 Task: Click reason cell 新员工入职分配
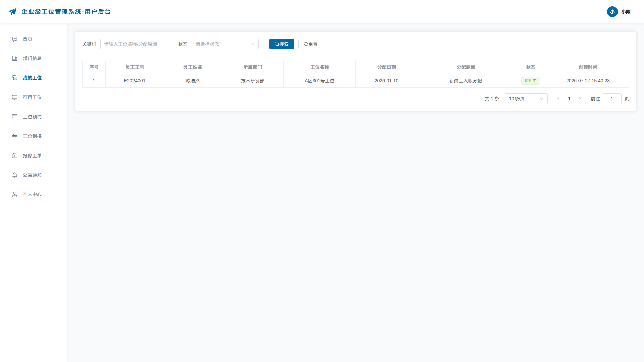pyautogui.click(x=465, y=81)
